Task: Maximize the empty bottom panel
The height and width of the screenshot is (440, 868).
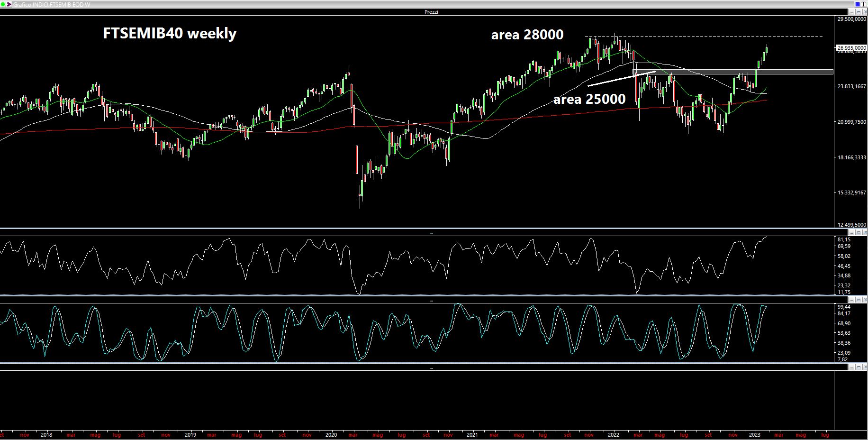Action: 859,367
